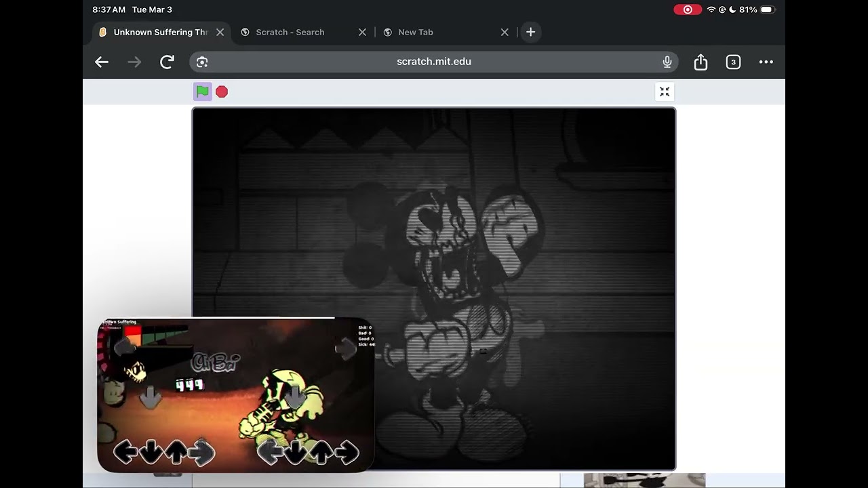
Task: Tap the Wi-Fi status icon
Action: tap(711, 9)
